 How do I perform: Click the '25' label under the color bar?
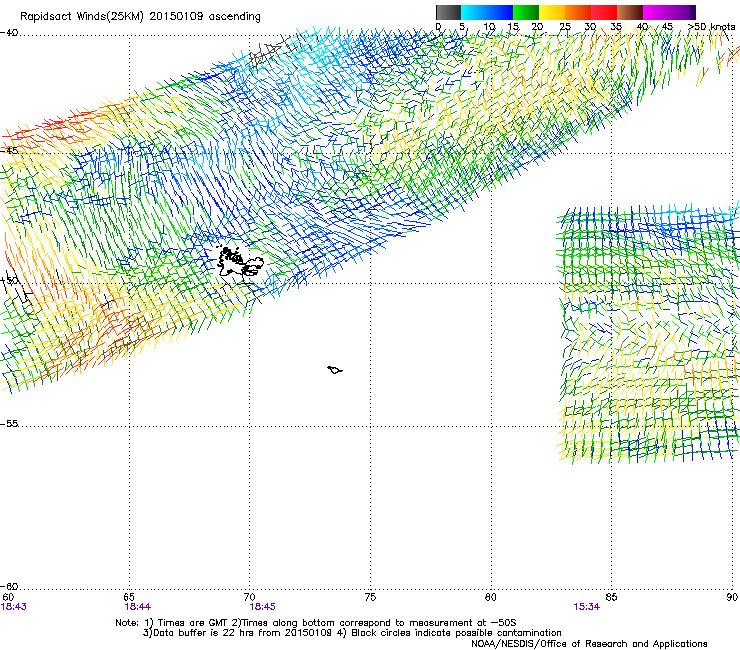[565, 27]
